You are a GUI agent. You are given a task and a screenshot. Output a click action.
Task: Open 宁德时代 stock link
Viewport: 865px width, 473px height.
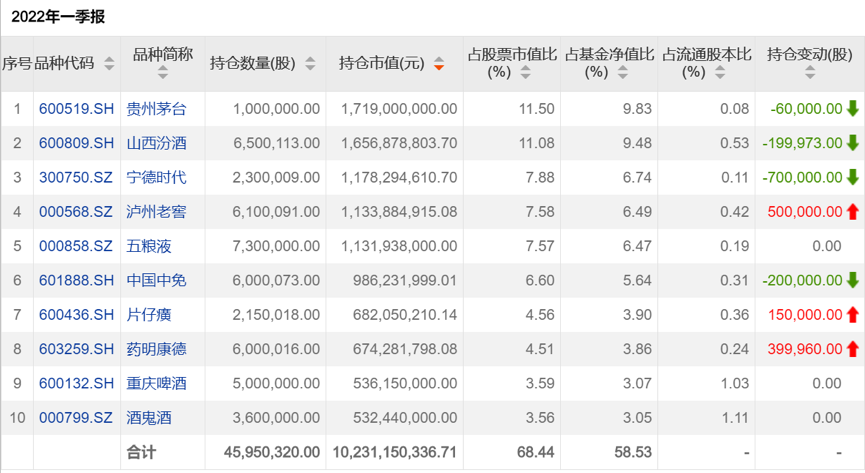(156, 177)
